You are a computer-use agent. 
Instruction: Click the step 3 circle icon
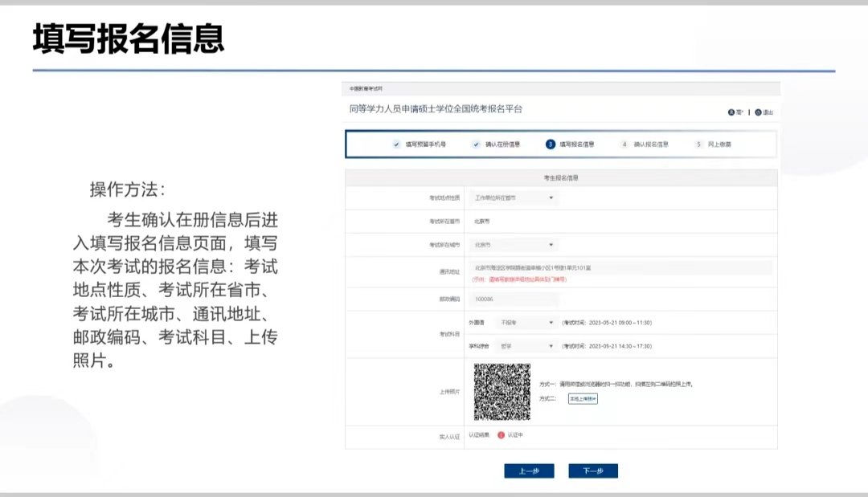pos(551,145)
